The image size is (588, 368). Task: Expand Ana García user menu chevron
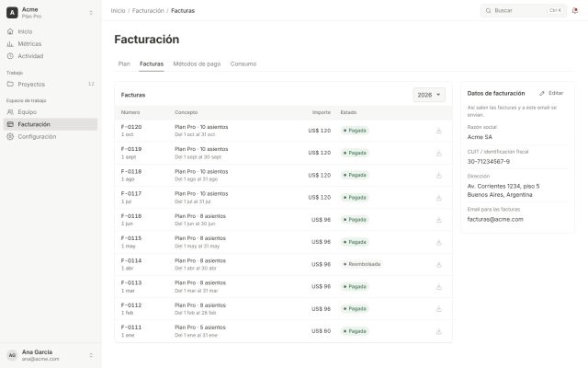point(91,355)
